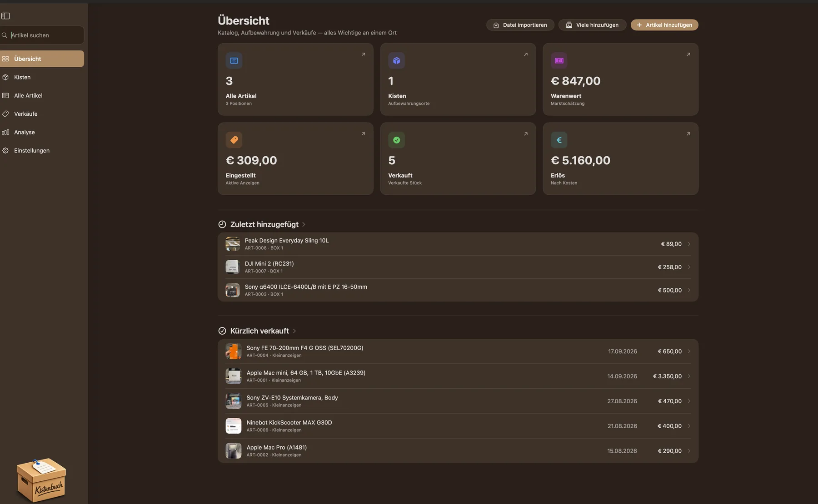The height and width of the screenshot is (504, 818).
Task: Expand the Kürzlich verkauft section chevron
Action: [294, 331]
